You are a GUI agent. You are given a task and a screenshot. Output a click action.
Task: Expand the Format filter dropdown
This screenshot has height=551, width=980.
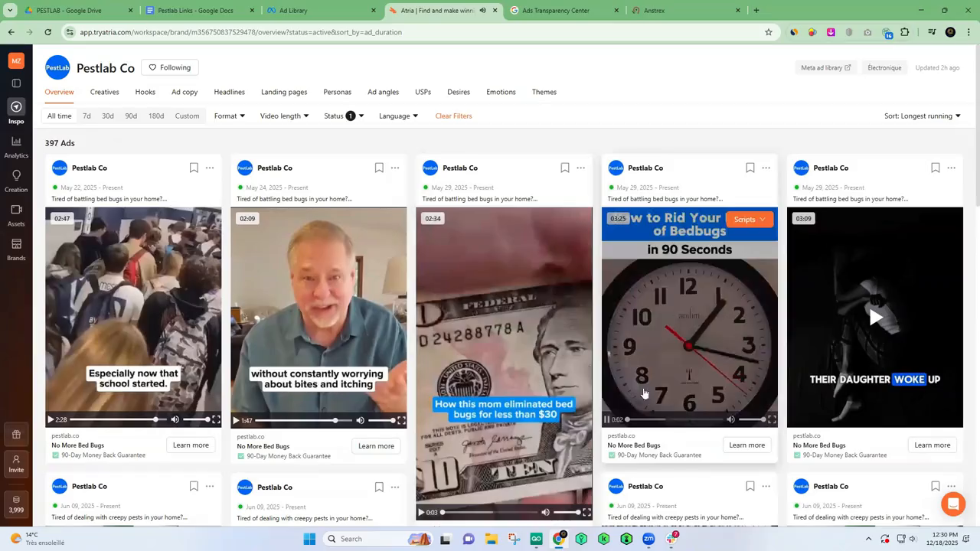[x=229, y=116]
